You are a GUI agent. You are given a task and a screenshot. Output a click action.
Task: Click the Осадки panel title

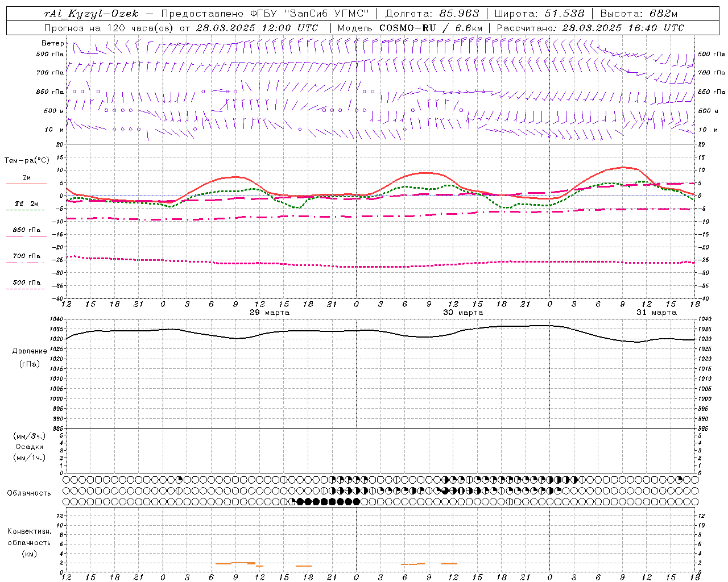coord(30,447)
